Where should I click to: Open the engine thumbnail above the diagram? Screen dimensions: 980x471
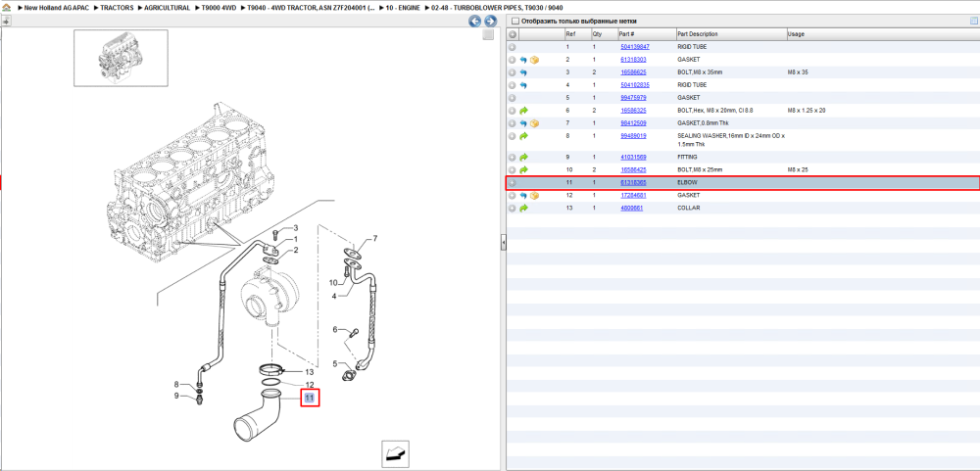click(x=121, y=58)
